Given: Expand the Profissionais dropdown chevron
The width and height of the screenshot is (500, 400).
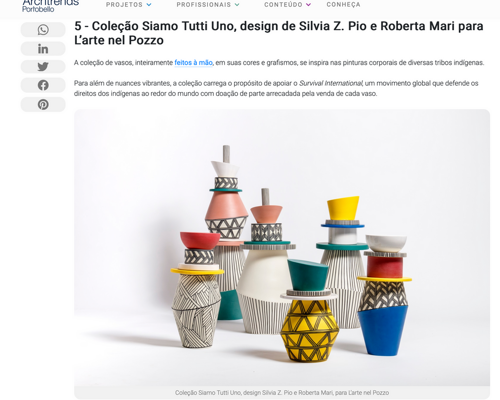Looking at the screenshot, I should pyautogui.click(x=237, y=5).
